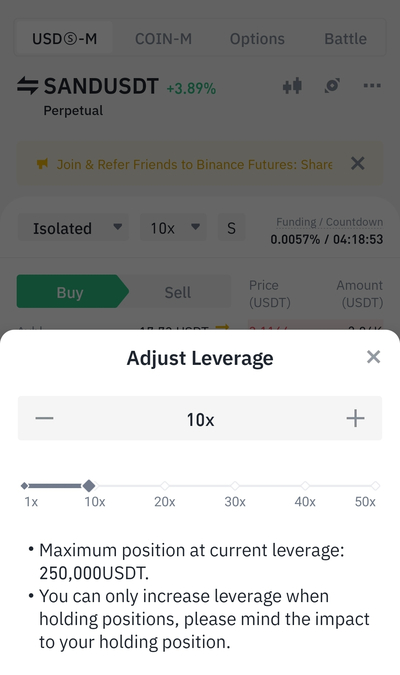The image size is (400, 675).
Task: Open the Battle tab
Action: pos(345,39)
